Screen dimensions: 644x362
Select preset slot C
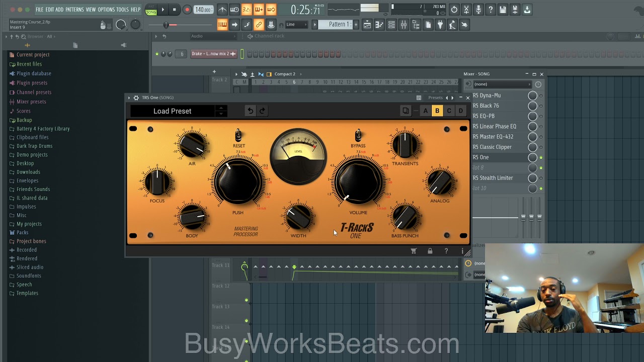coord(449,111)
